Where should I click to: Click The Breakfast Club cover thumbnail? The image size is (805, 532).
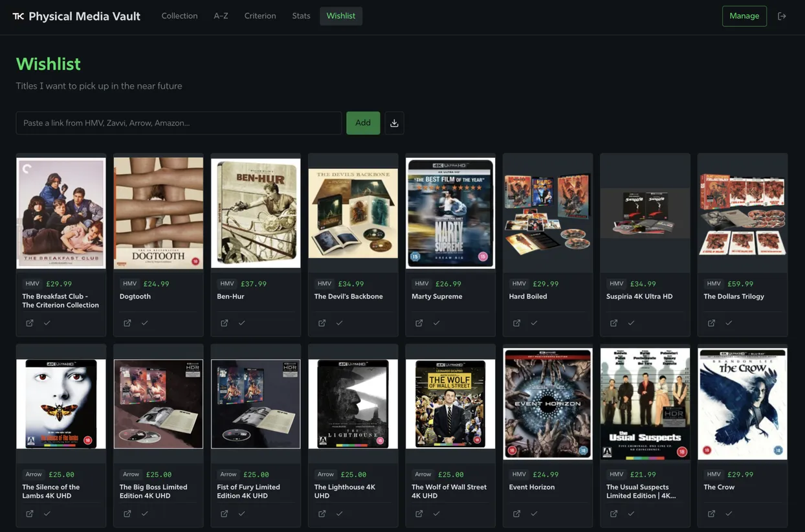tap(61, 213)
